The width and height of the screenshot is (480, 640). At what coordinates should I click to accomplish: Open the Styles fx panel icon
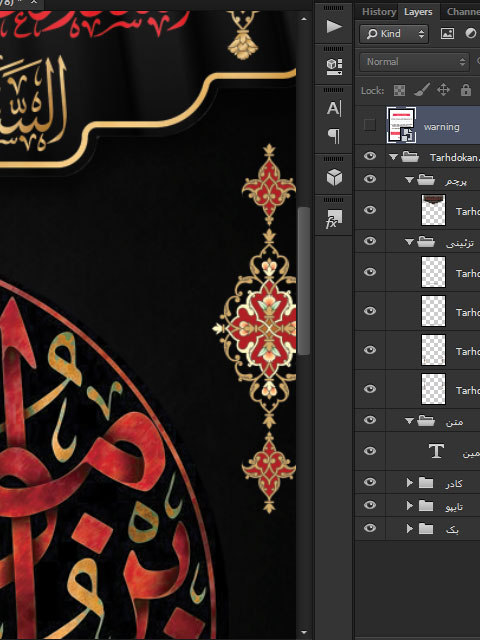(x=334, y=220)
